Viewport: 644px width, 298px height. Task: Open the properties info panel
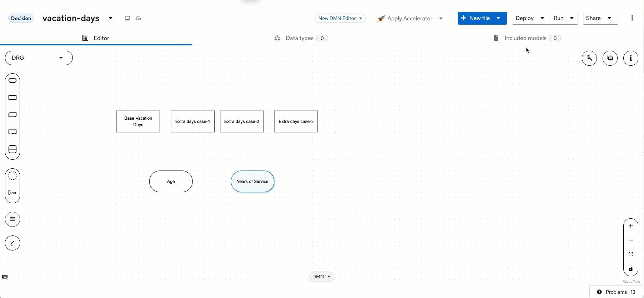click(630, 58)
